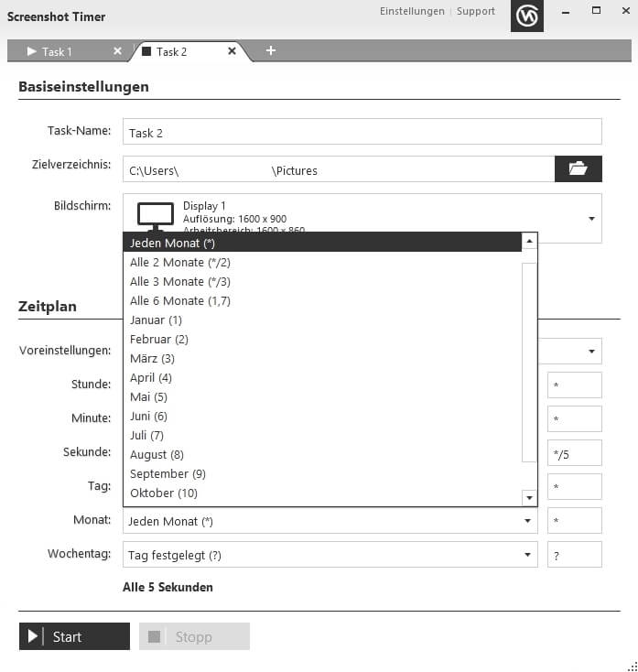This screenshot has height=672, width=638.
Task: Select the Task 2 tab
Action: tap(172, 52)
